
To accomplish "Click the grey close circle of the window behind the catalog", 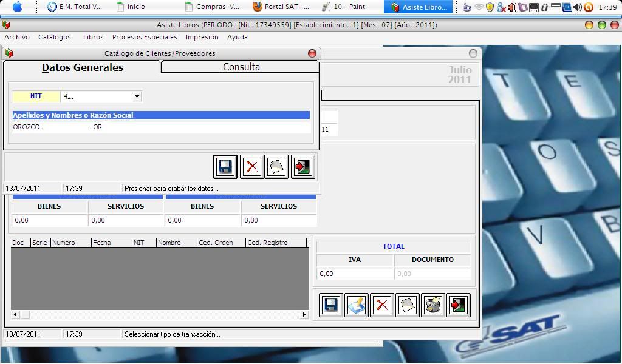I will point(473,53).
